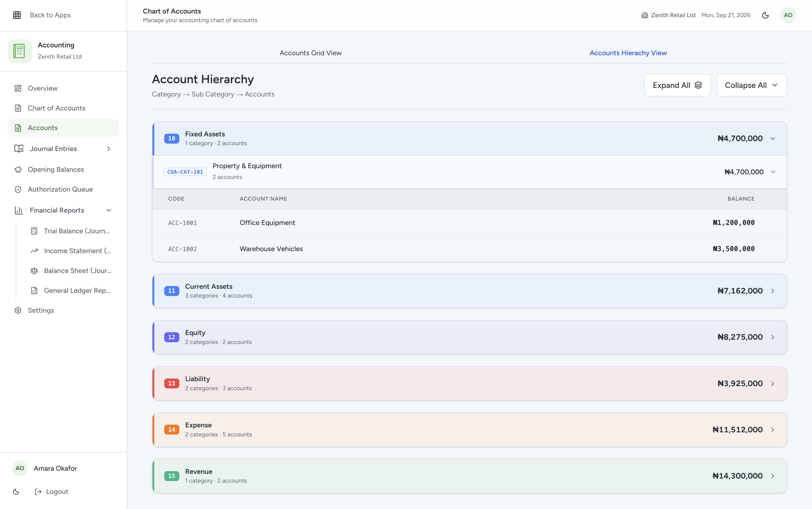Switch to Accounts Grid View tab
This screenshot has height=509, width=812.
pyautogui.click(x=311, y=53)
